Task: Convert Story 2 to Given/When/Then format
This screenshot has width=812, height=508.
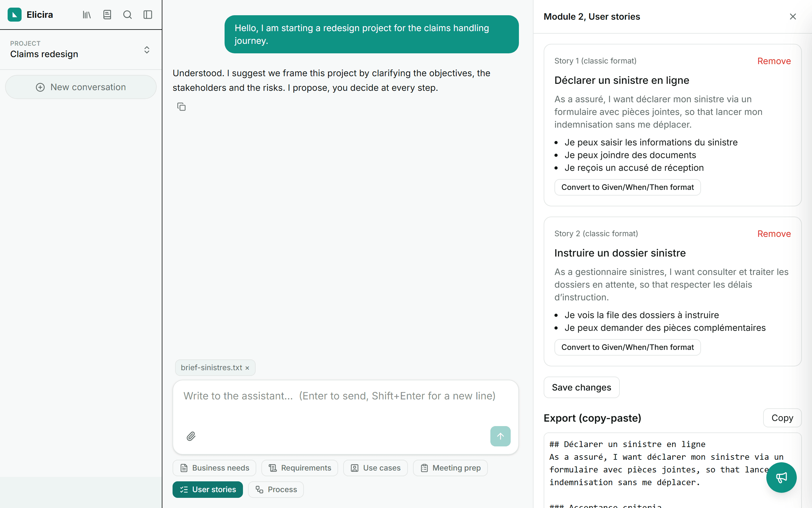Action: (627, 347)
